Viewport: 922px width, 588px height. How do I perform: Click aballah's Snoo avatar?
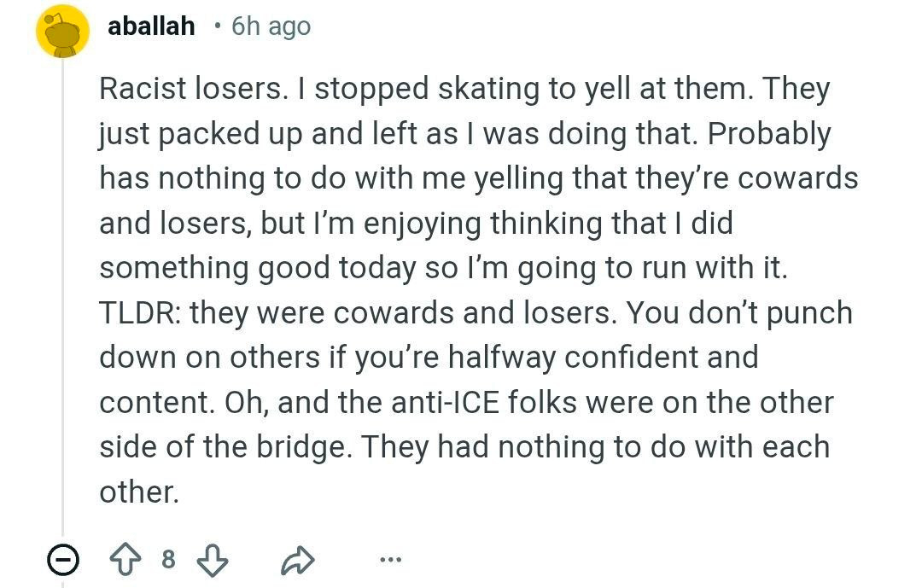(x=61, y=32)
